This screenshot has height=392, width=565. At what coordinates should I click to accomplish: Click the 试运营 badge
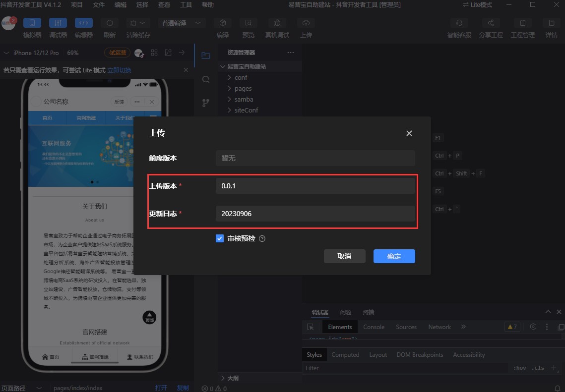click(118, 53)
